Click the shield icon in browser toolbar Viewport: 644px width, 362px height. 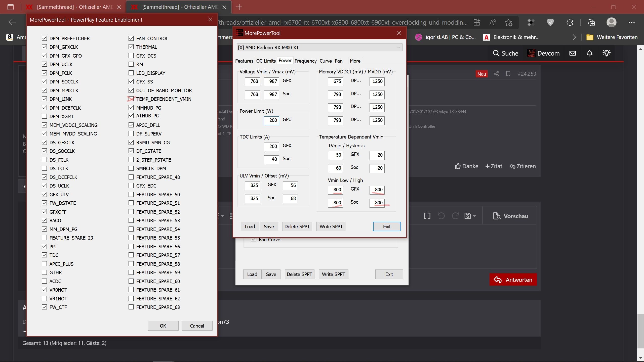pyautogui.click(x=550, y=22)
